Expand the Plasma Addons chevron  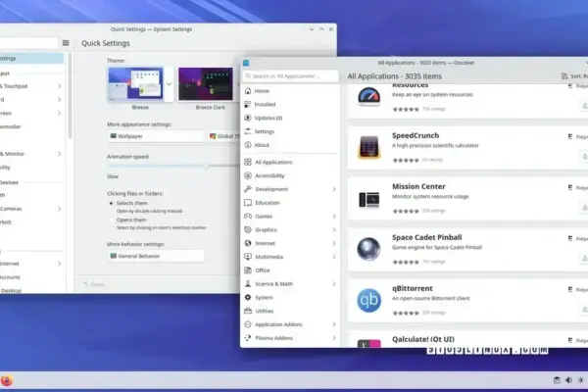click(x=334, y=337)
